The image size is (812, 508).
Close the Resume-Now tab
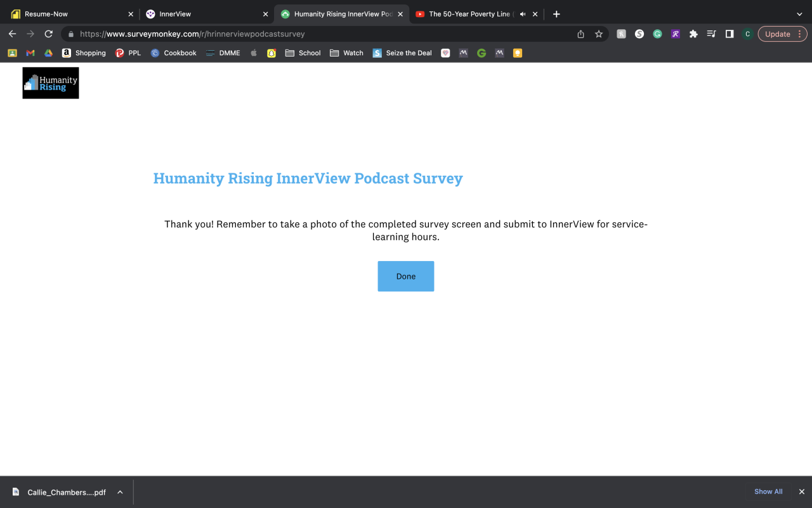(x=131, y=14)
